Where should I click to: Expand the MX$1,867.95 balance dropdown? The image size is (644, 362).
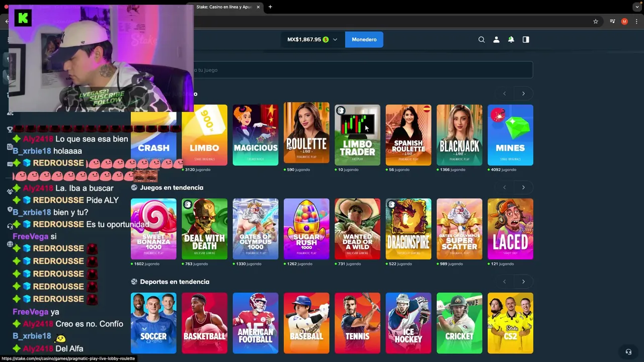pyautogui.click(x=335, y=40)
